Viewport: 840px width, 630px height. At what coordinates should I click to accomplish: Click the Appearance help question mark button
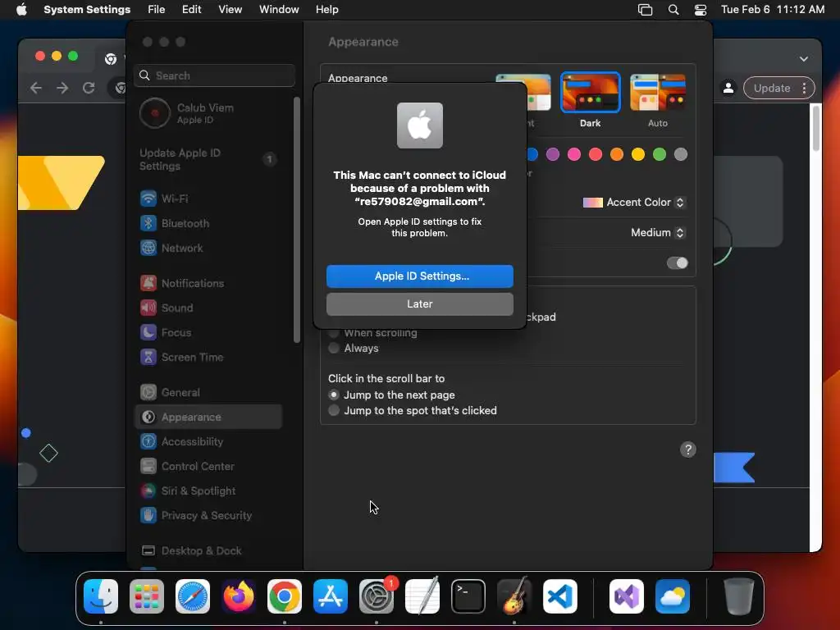[x=688, y=450]
